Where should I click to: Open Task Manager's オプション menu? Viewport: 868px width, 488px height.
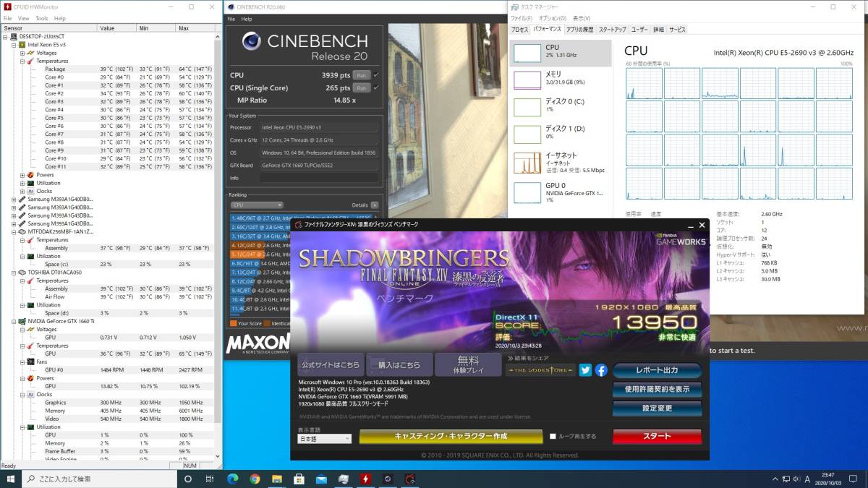(x=553, y=18)
